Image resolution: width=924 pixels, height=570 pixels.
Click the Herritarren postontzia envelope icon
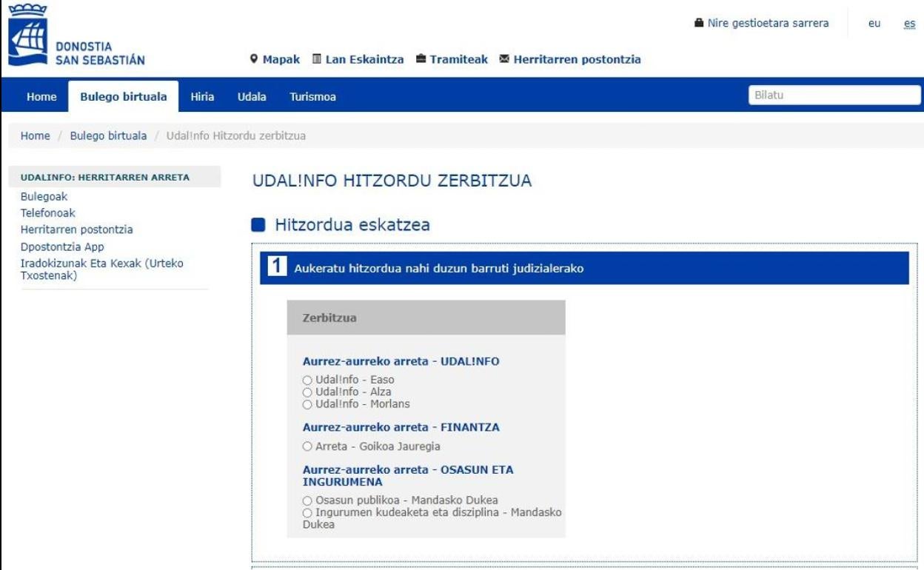coord(504,59)
